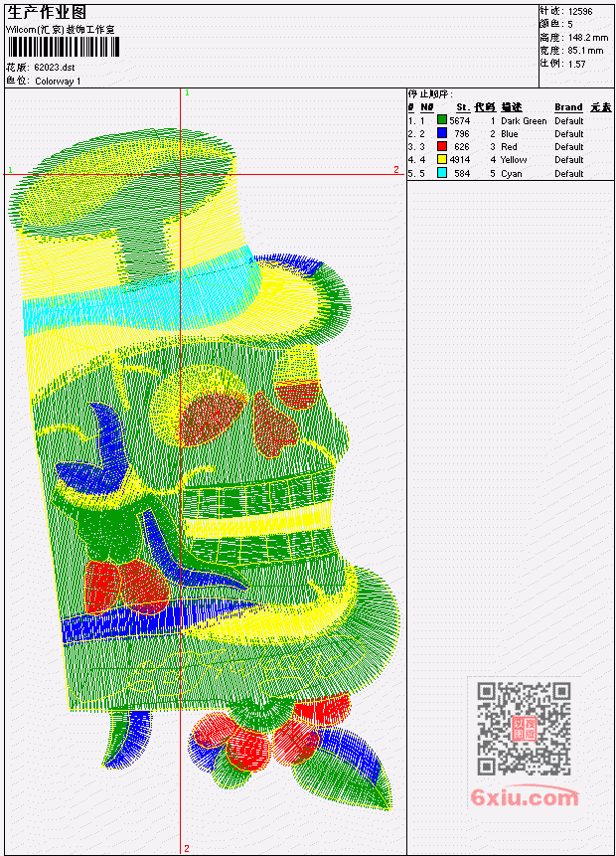The image size is (616, 856).
Task: Click 'Default' brand in Blue row
Action: click(569, 134)
